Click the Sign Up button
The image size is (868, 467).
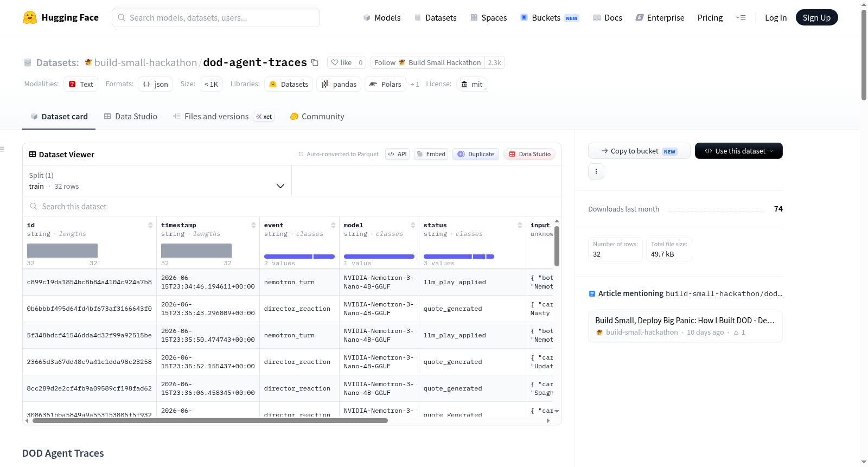coord(816,17)
